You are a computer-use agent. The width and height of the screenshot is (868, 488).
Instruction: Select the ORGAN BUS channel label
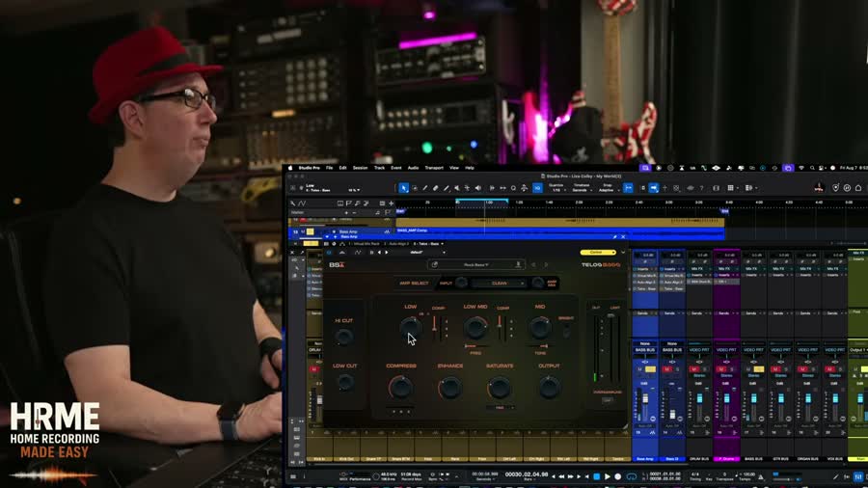(807, 459)
